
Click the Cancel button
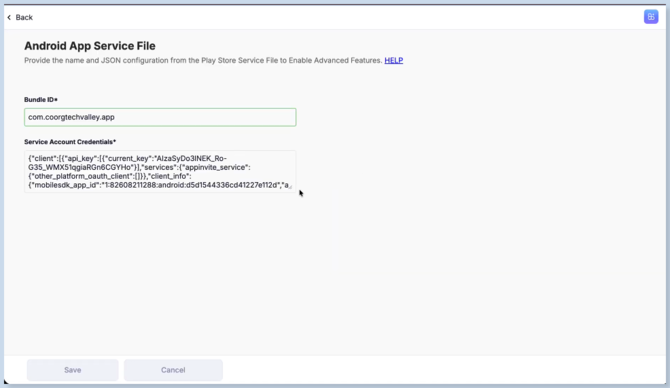pos(173,370)
